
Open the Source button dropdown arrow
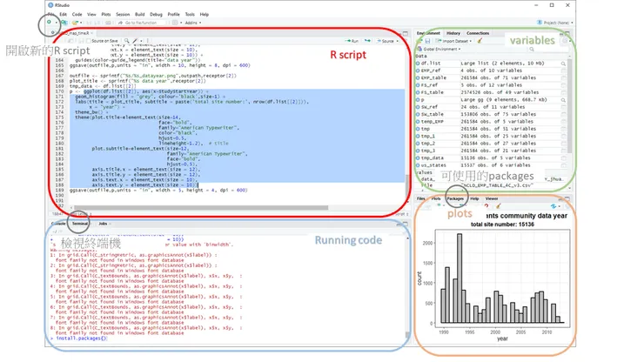397,41
